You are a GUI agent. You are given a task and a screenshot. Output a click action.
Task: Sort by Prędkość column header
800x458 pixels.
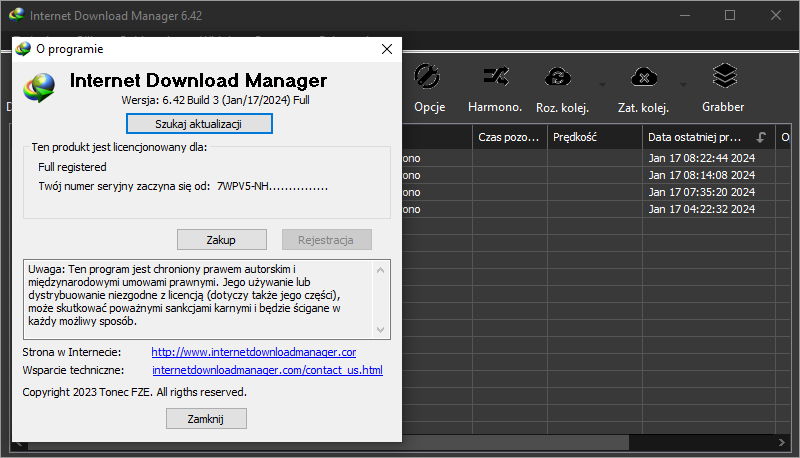pyautogui.click(x=594, y=137)
